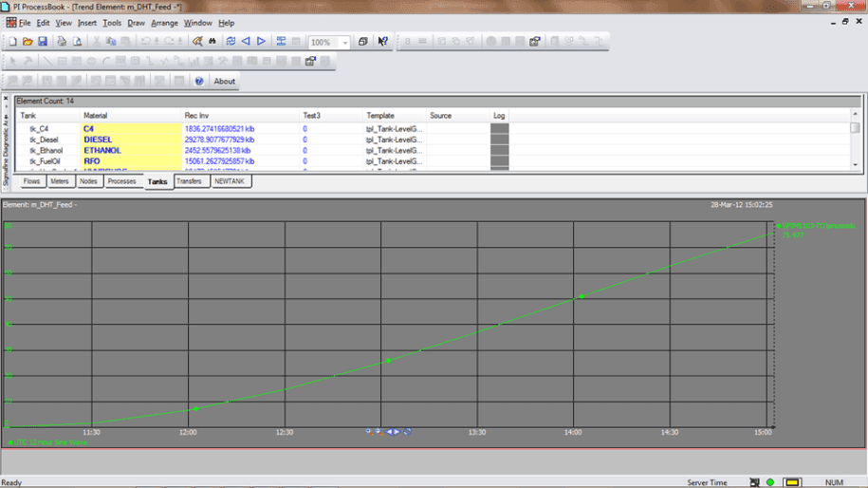Viewport: 868px width, 488px height.
Task: Click the binoculars Find icon
Action: [212, 42]
